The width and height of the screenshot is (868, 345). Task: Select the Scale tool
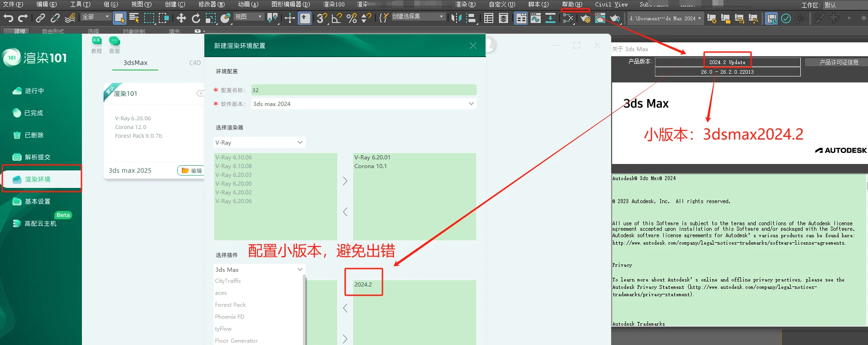point(211,18)
